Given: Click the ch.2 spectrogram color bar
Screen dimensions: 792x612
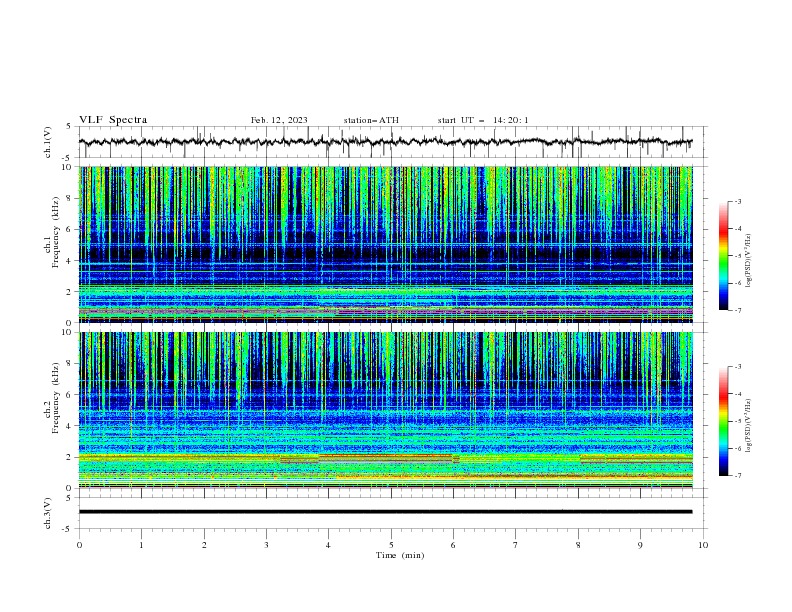Looking at the screenshot, I should [723, 421].
